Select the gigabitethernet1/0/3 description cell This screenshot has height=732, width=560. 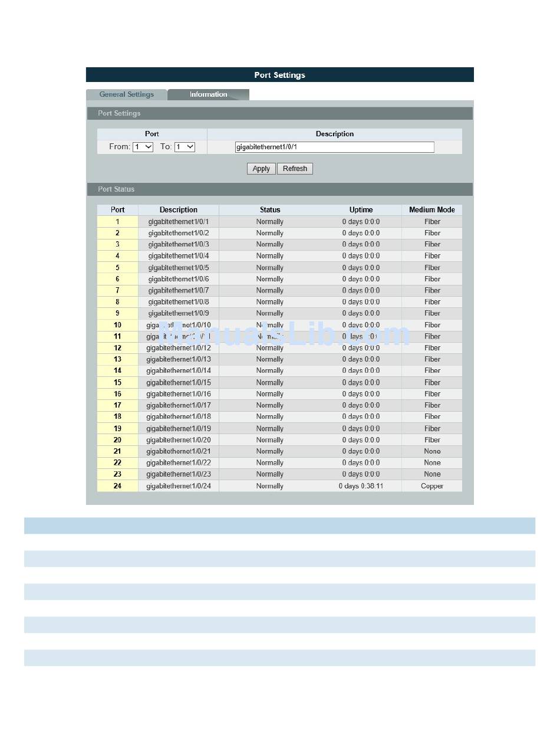click(179, 244)
